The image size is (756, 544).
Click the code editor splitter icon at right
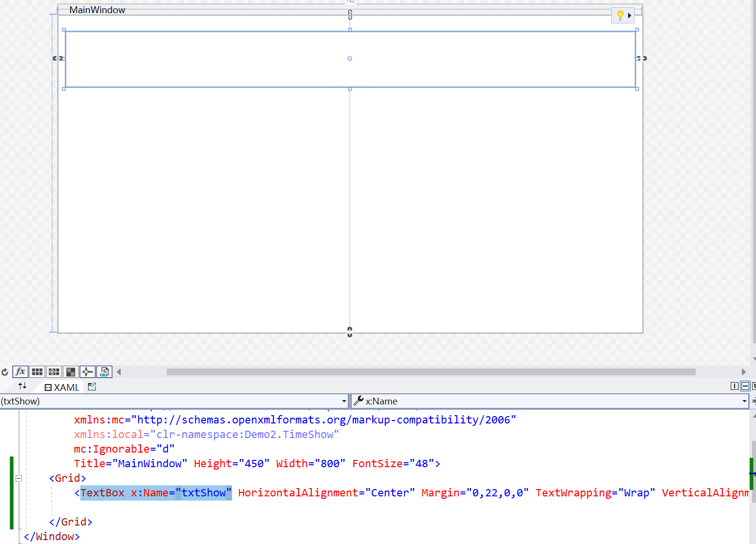pos(754,401)
